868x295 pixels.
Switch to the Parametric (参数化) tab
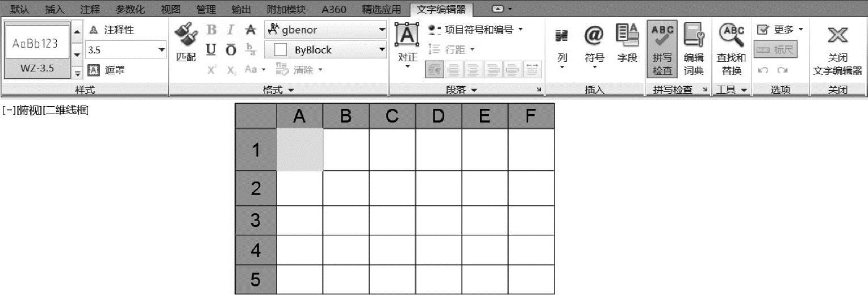pyautogui.click(x=130, y=9)
